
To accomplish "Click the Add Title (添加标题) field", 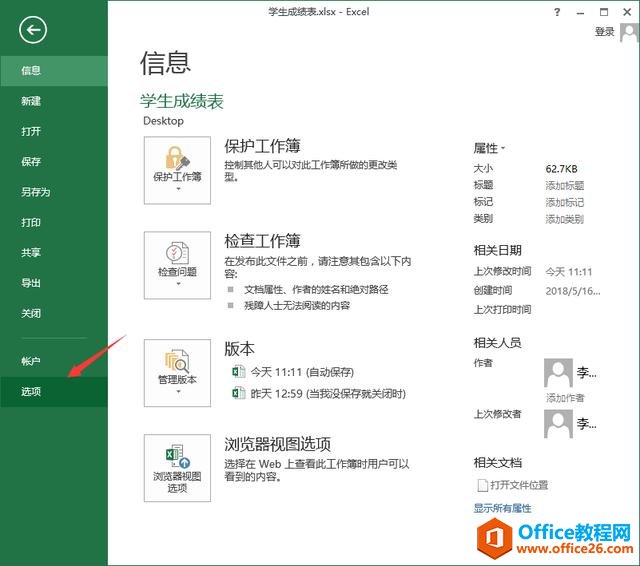I will pyautogui.click(x=565, y=186).
